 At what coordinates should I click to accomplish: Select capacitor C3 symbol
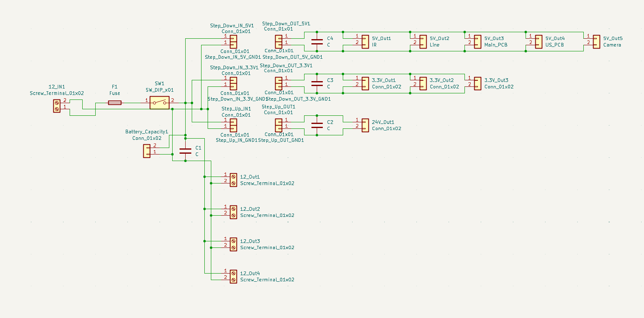coord(317,83)
